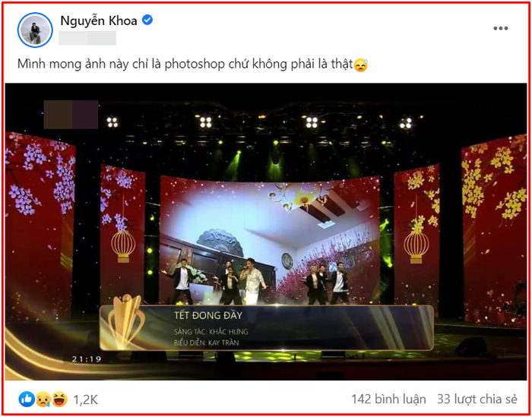Click the blurred channel logo in the photo
This screenshot has width=532, height=417.
pos(71,115)
